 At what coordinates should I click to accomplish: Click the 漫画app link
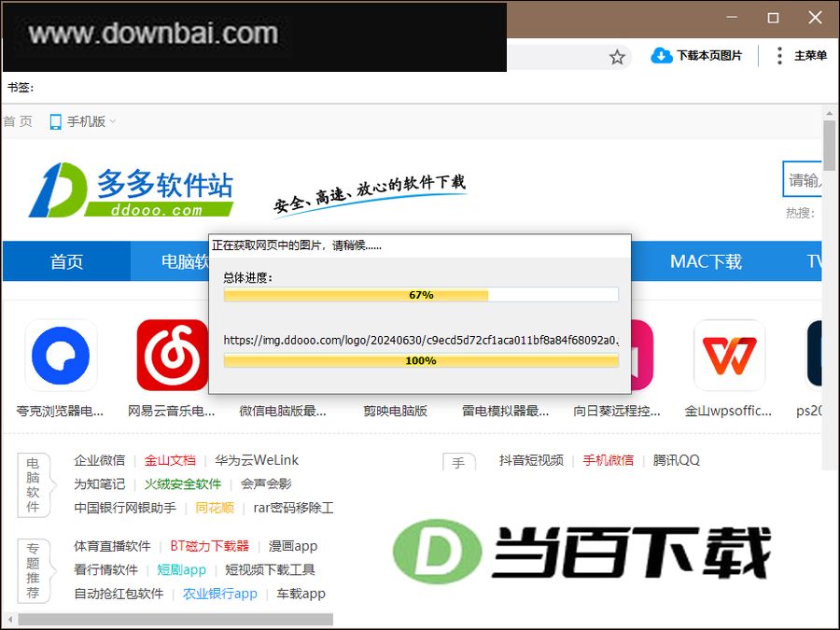pos(293,546)
